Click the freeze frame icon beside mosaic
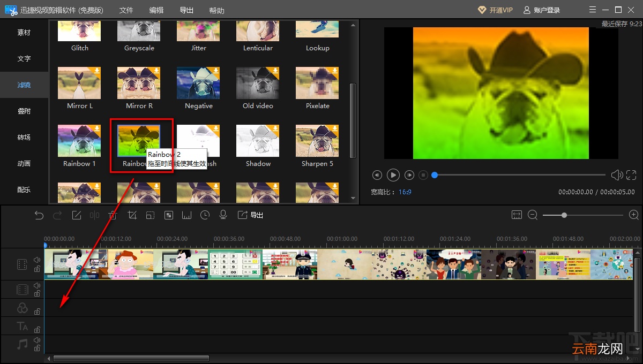The image size is (643, 364). pyautogui.click(x=187, y=215)
